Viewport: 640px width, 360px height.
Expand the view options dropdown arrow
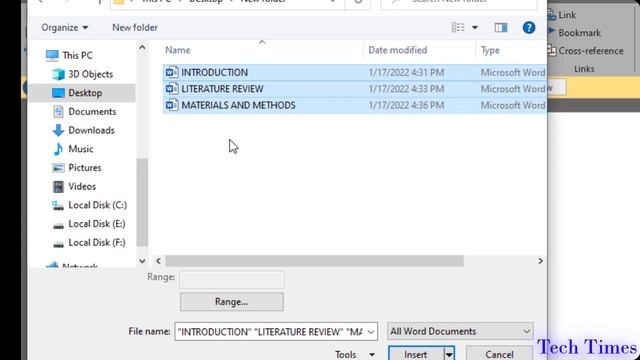click(x=475, y=28)
